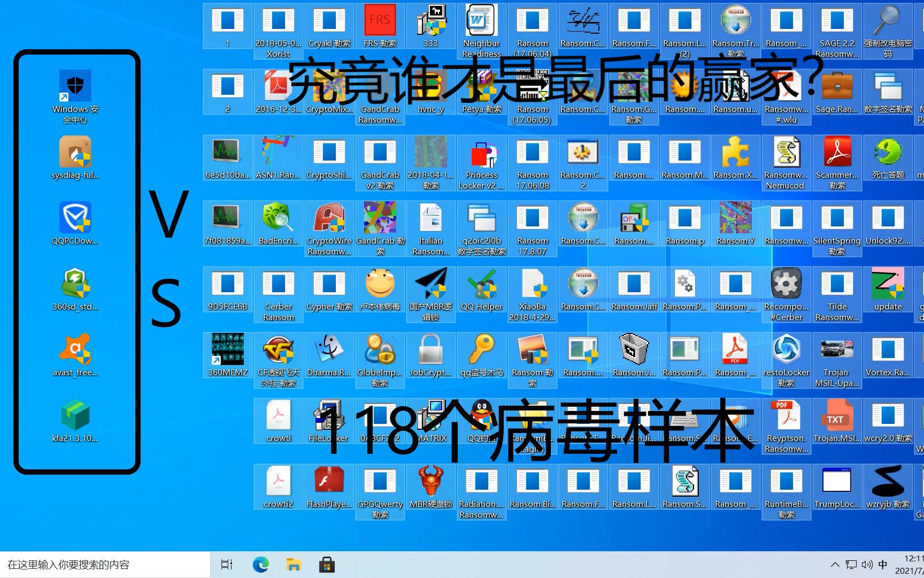This screenshot has height=578, width=924.
Task: Click the taskbar search input box
Action: point(105,565)
